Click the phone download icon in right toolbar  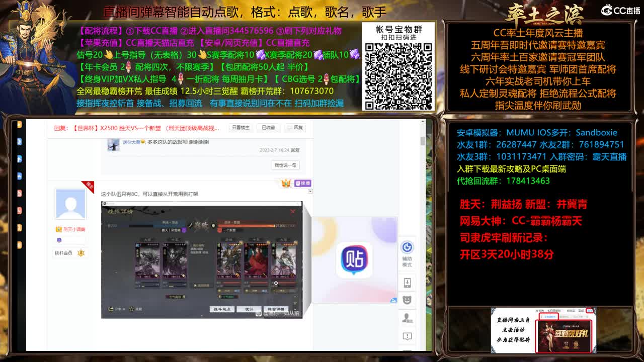tap(408, 283)
